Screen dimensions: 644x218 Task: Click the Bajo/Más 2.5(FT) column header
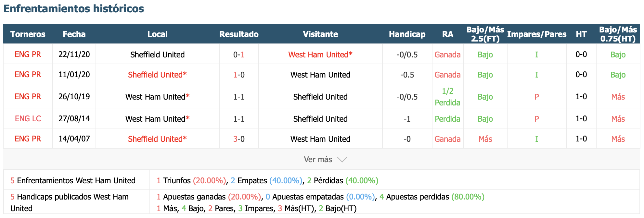pos(485,34)
